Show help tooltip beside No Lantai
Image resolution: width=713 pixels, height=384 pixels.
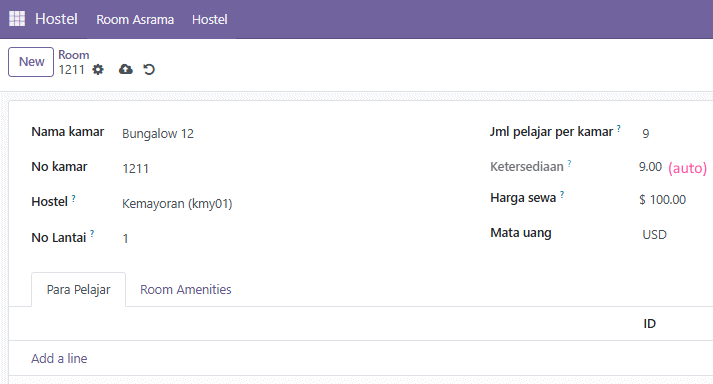click(x=92, y=234)
